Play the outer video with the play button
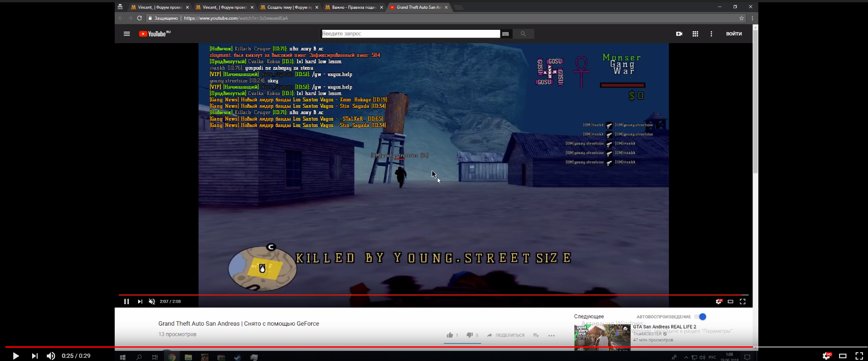The image size is (868, 361). [x=16, y=356]
